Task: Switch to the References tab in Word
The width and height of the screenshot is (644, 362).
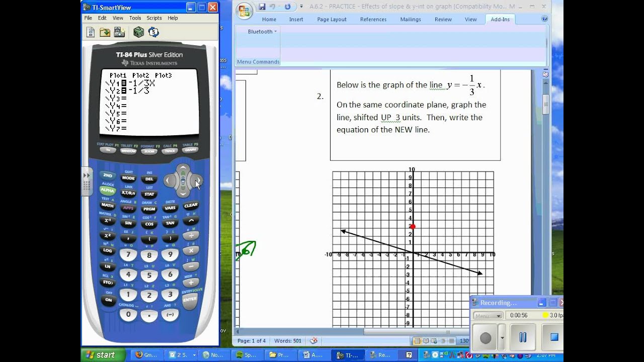Action: (373, 19)
